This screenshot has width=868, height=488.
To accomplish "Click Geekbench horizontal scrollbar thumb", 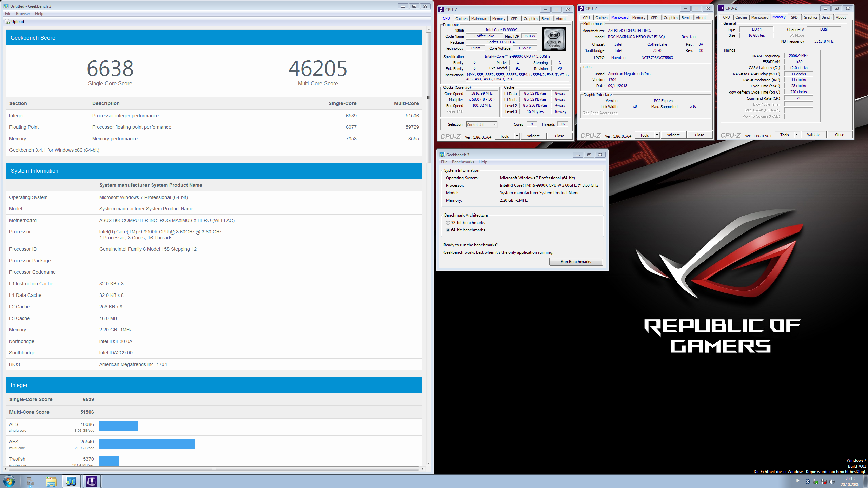I will 214,469.
